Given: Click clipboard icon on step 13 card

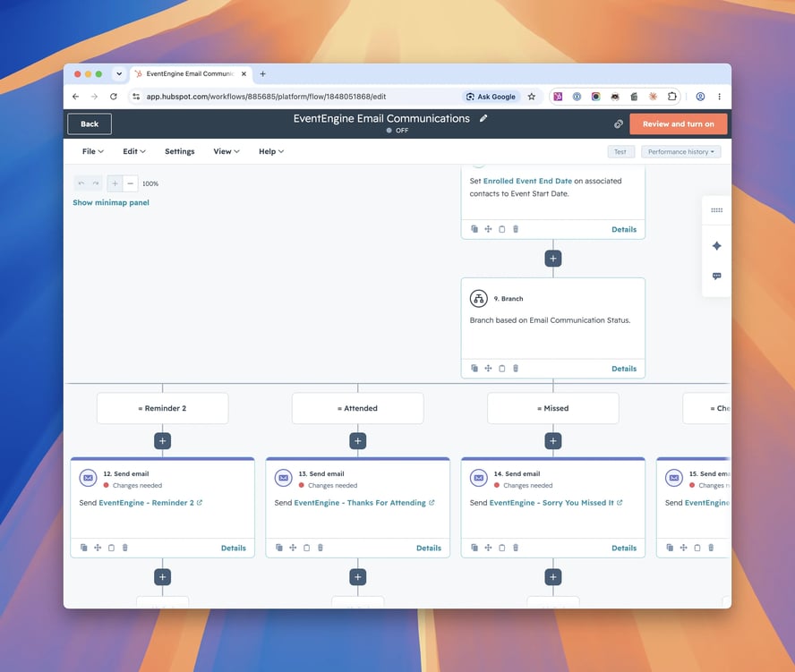Looking at the screenshot, I should point(307,548).
